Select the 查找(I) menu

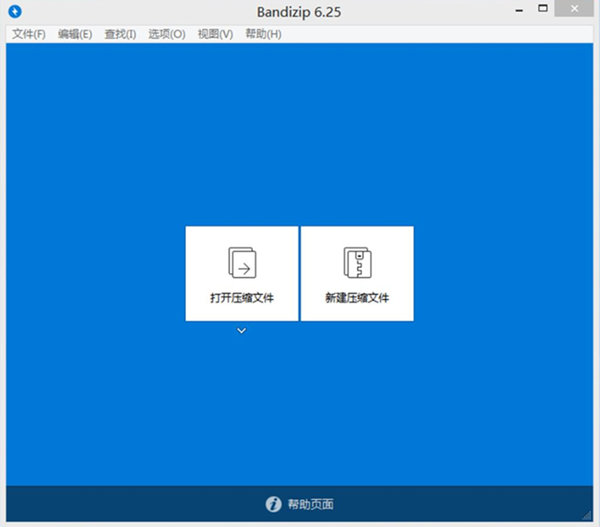pyautogui.click(x=120, y=34)
